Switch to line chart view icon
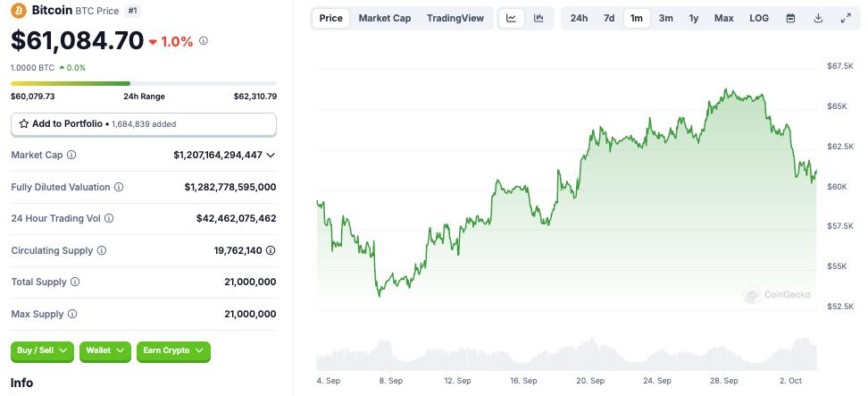This screenshot has width=868, height=396. [511, 18]
